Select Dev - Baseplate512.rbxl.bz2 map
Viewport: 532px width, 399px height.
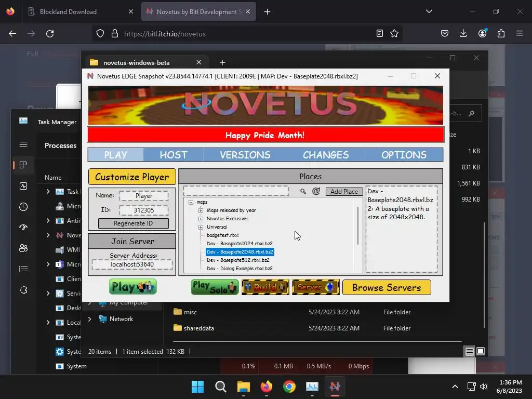[238, 260]
